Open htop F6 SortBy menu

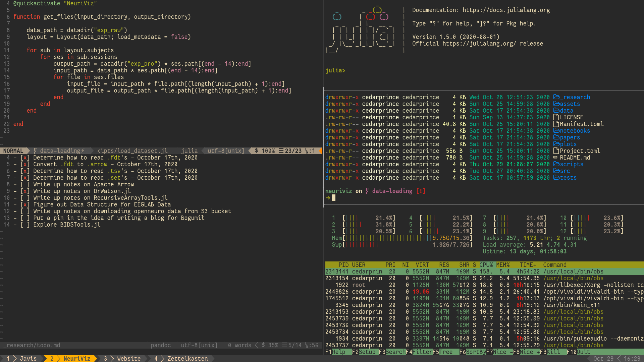click(x=476, y=352)
